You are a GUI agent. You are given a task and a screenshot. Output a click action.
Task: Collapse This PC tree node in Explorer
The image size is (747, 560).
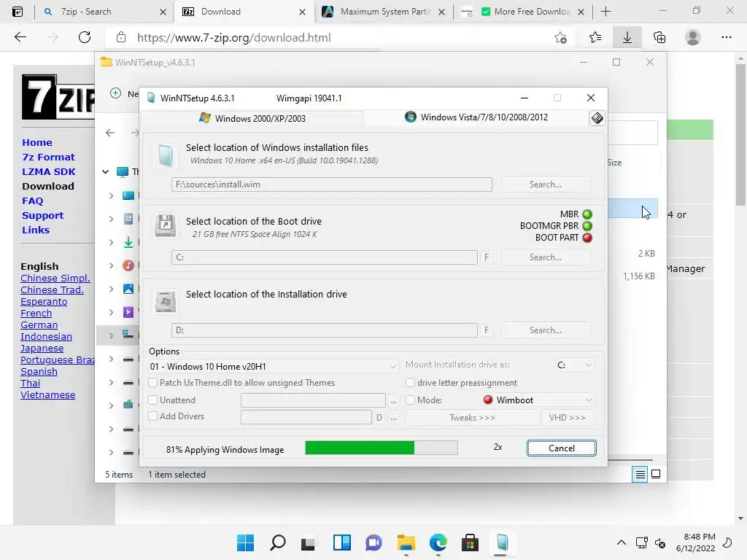pyautogui.click(x=105, y=171)
